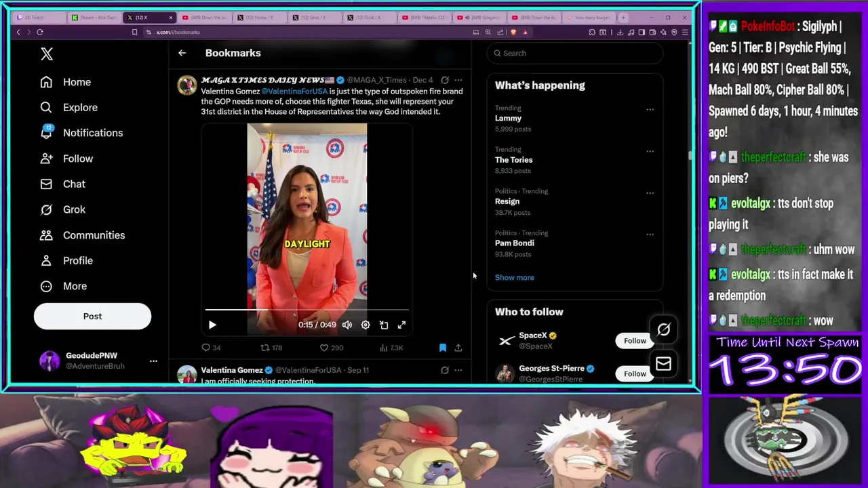This screenshot has height=488, width=868.
Task: Switch to Twitch browser tab
Action: click(39, 18)
